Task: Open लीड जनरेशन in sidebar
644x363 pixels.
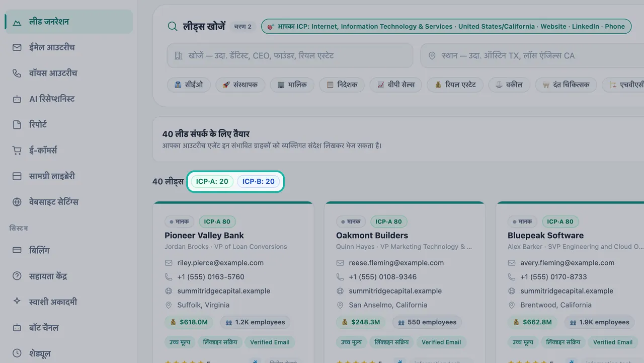Action: point(69,22)
